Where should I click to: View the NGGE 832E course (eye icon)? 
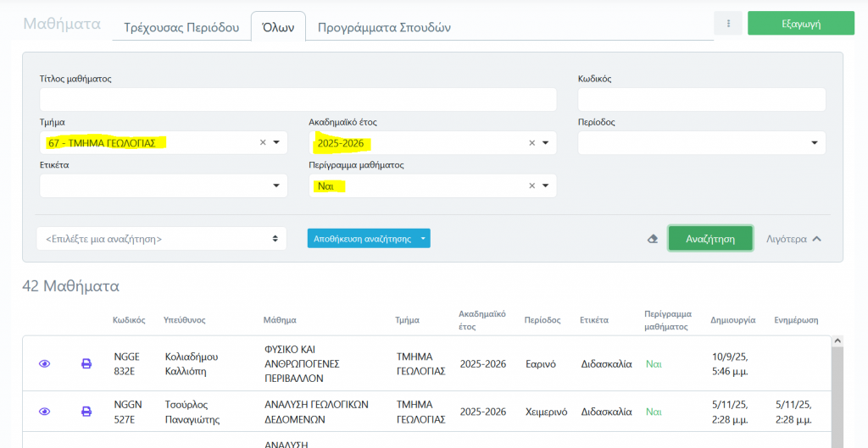(45, 363)
